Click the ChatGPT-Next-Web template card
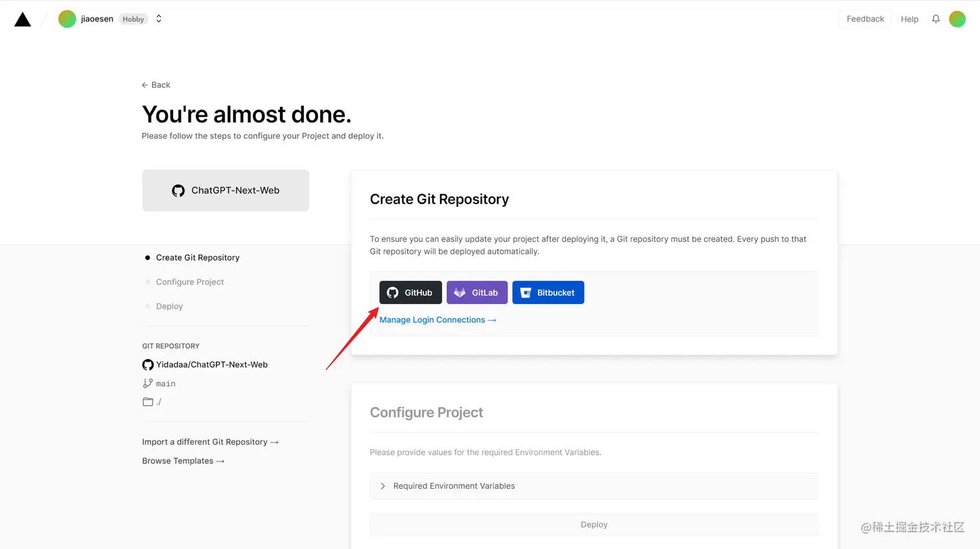 tap(226, 191)
